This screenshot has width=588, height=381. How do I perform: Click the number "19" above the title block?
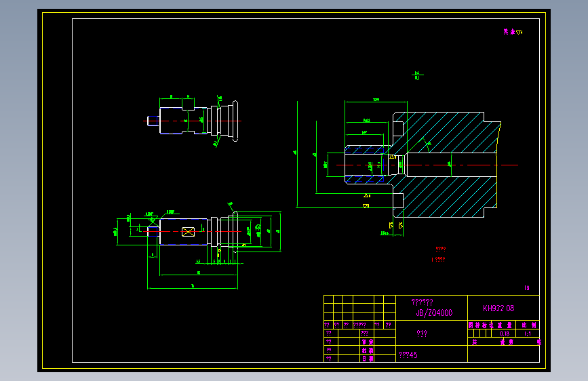coord(527,288)
